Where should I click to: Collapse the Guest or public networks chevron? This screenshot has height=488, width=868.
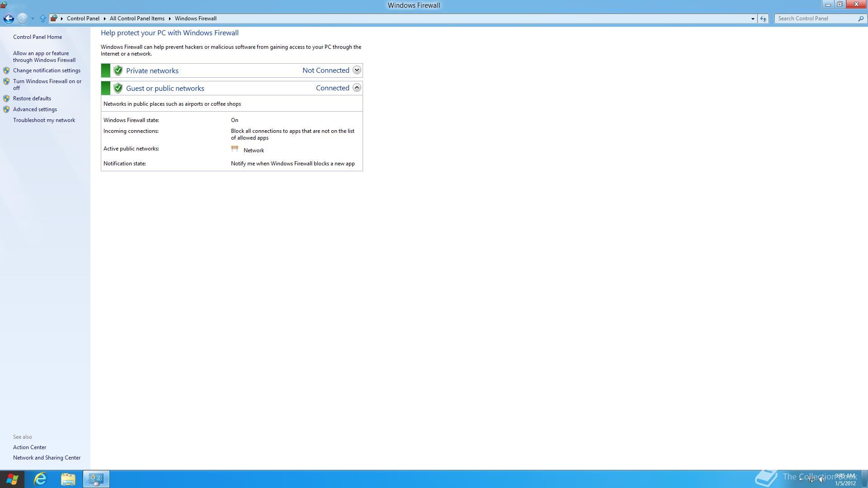coord(357,88)
